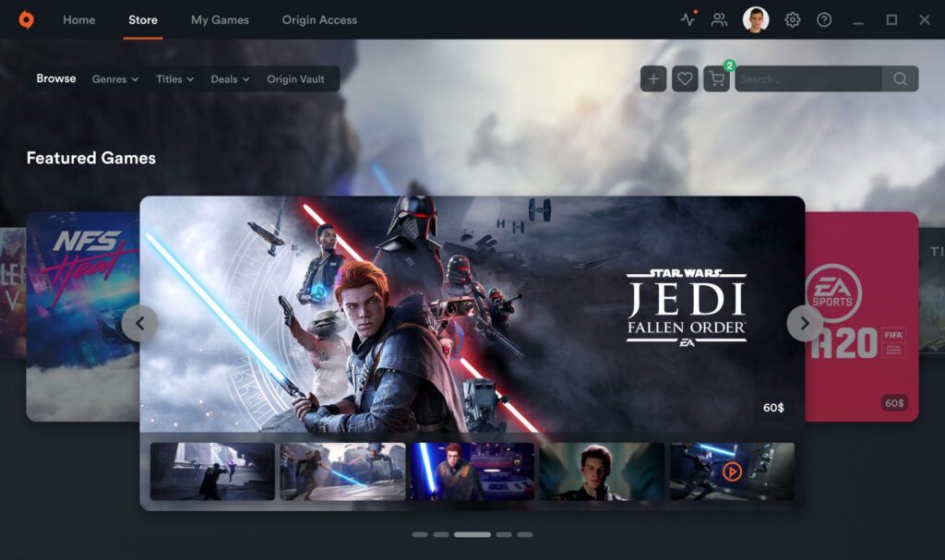Viewport: 945px width, 560px height.
Task: Select the Store tab
Action: pyautogui.click(x=143, y=20)
